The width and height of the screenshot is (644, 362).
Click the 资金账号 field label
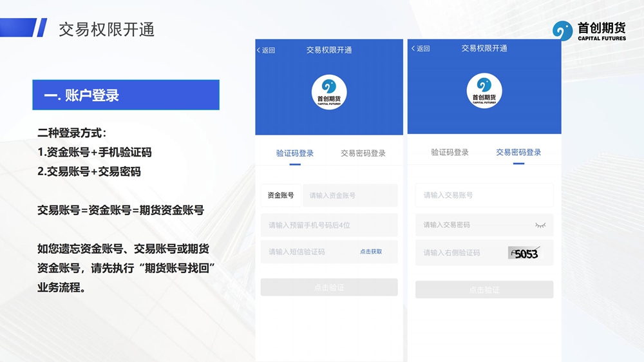click(281, 195)
